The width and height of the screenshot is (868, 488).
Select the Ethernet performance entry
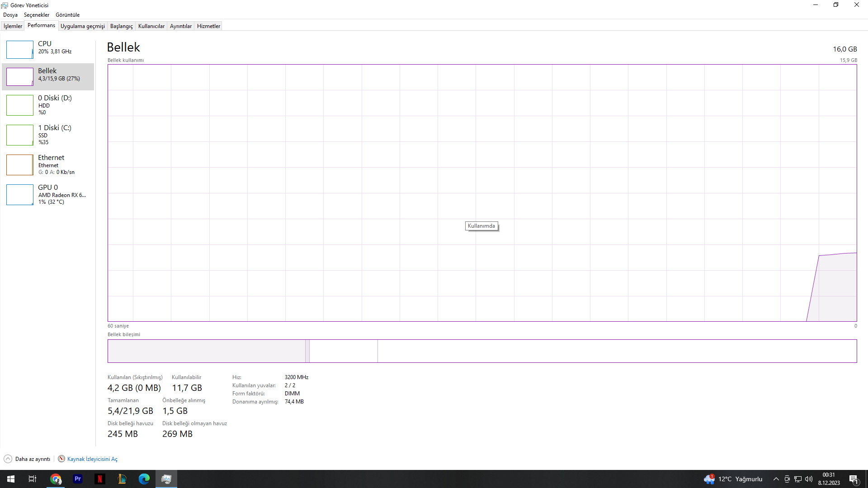pyautogui.click(x=51, y=164)
